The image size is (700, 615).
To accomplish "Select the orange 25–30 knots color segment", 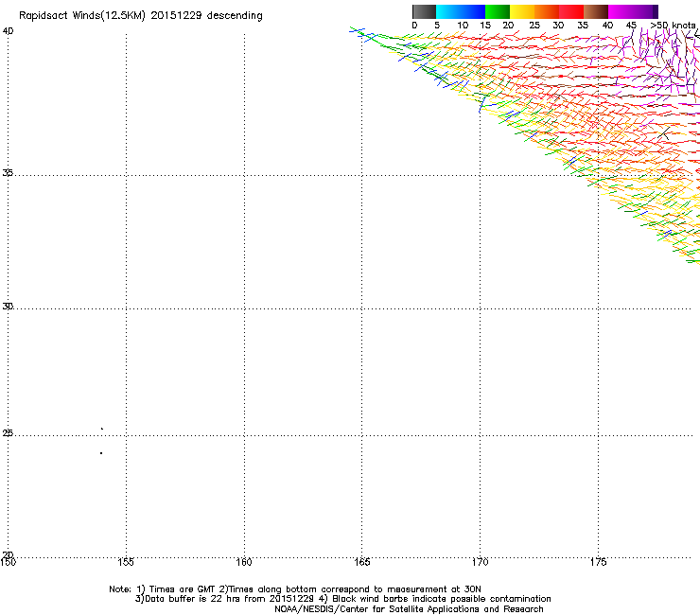I will [x=547, y=11].
